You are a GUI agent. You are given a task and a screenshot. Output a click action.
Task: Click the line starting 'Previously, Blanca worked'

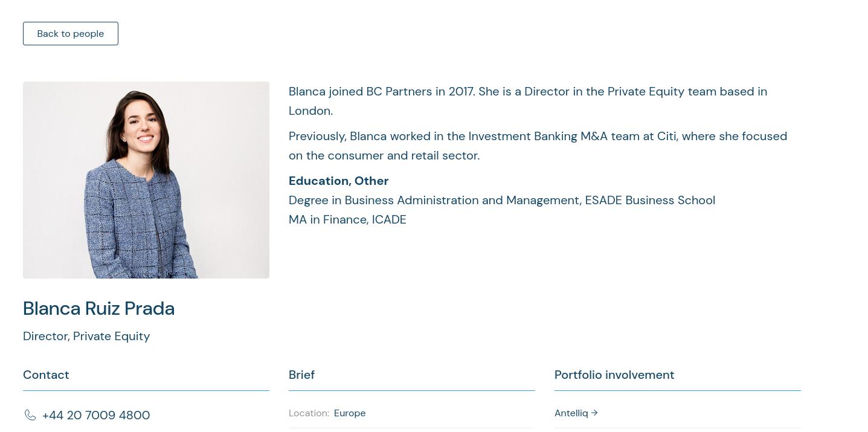click(538, 137)
